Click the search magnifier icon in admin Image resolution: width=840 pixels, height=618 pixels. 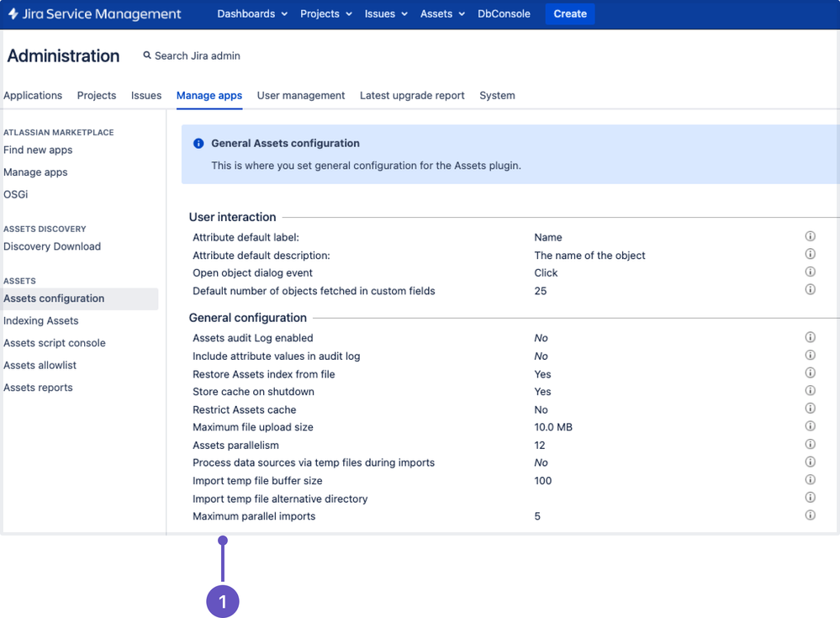147,55
